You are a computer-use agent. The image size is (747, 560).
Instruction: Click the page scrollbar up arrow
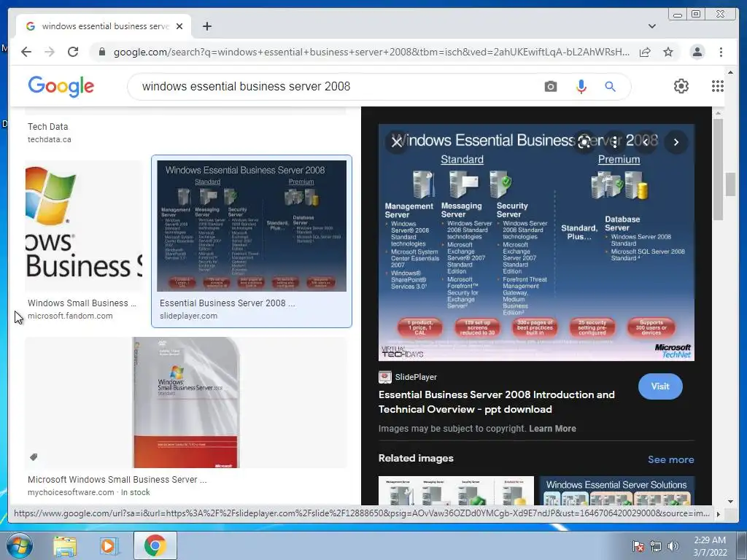pyautogui.click(x=730, y=72)
